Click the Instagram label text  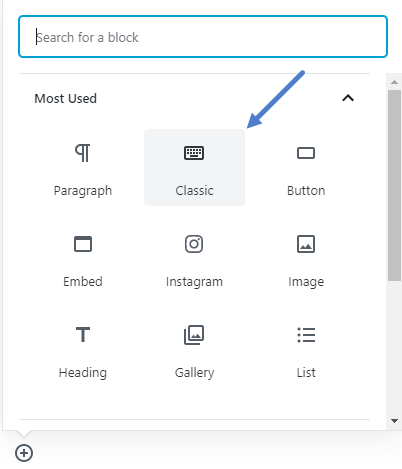pos(194,282)
